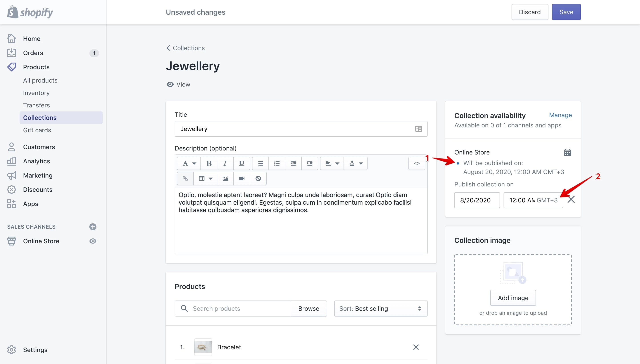Insert image in description editor
Viewport: 640px width, 364px height.
pos(225,178)
